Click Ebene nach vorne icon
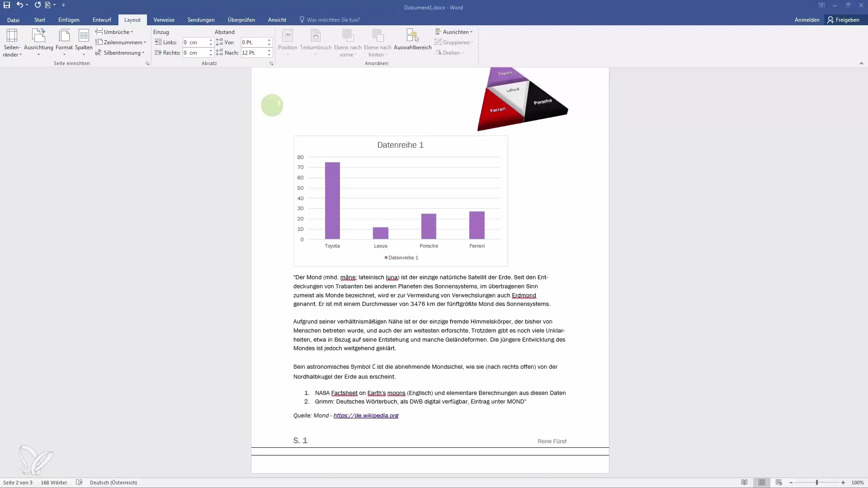 [348, 43]
